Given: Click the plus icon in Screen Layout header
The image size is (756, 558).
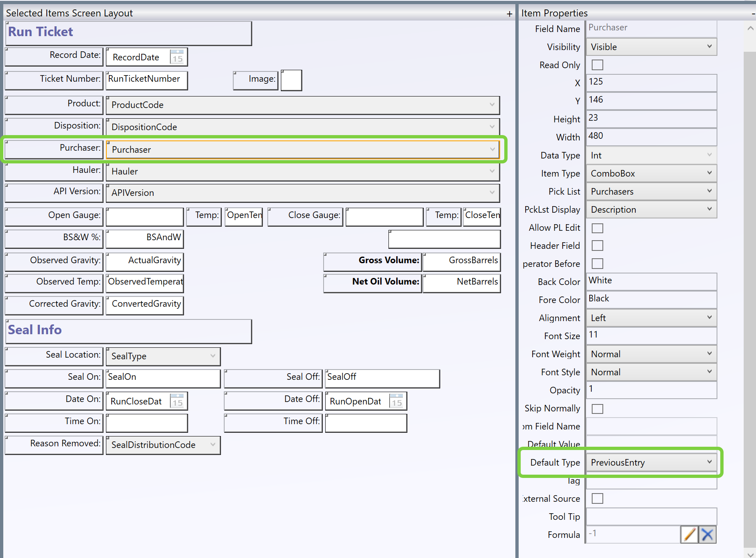Looking at the screenshot, I should [x=509, y=14].
